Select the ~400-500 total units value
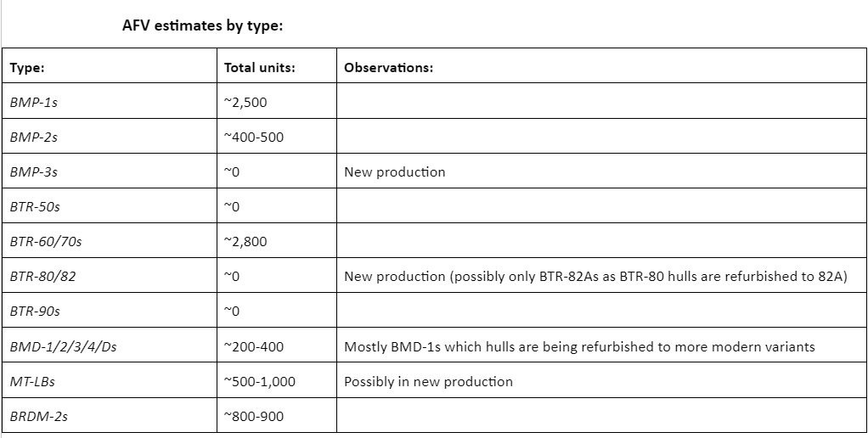868x438 pixels. (253, 138)
